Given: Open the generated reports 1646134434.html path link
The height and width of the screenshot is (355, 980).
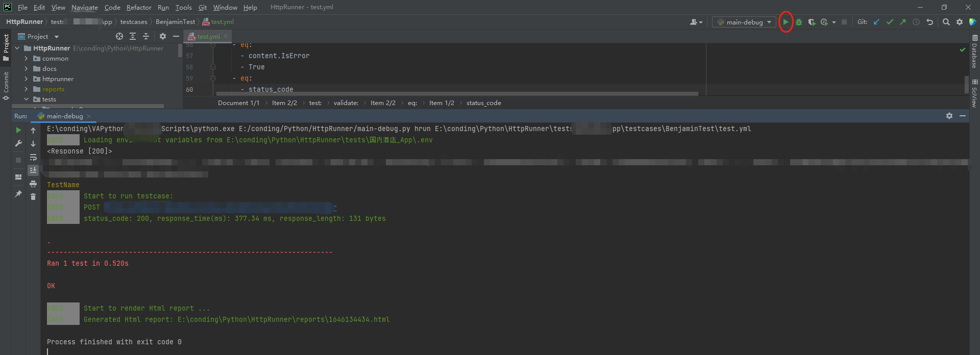Looking at the screenshot, I should point(284,319).
